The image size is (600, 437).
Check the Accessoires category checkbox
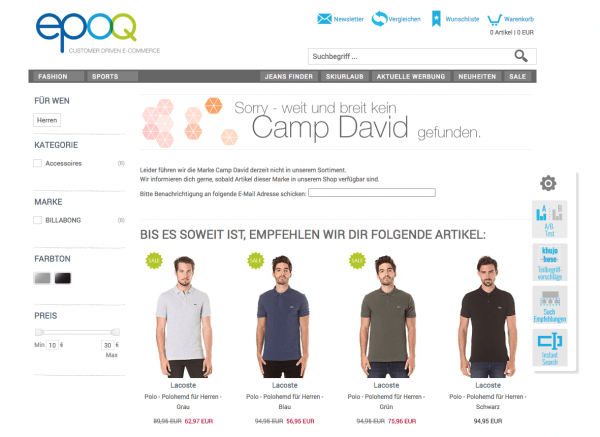38,163
